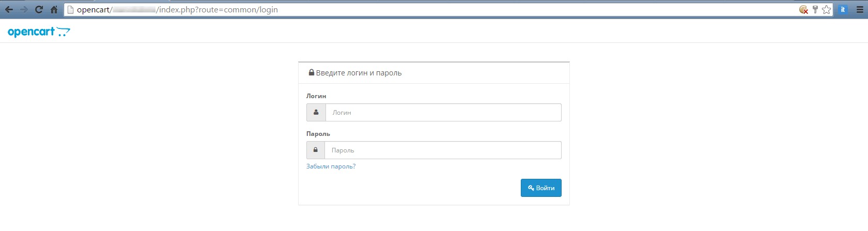Click the Логин username input field
868x231 pixels.
point(443,113)
